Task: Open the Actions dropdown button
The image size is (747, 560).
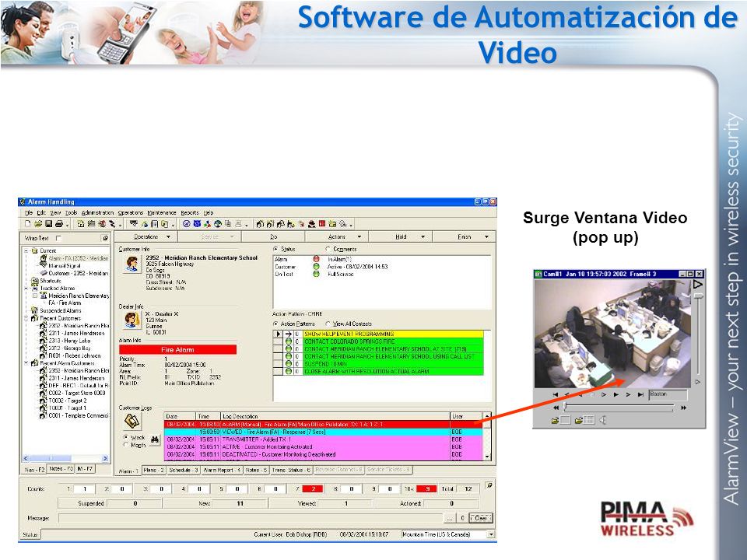Action: pos(337,236)
